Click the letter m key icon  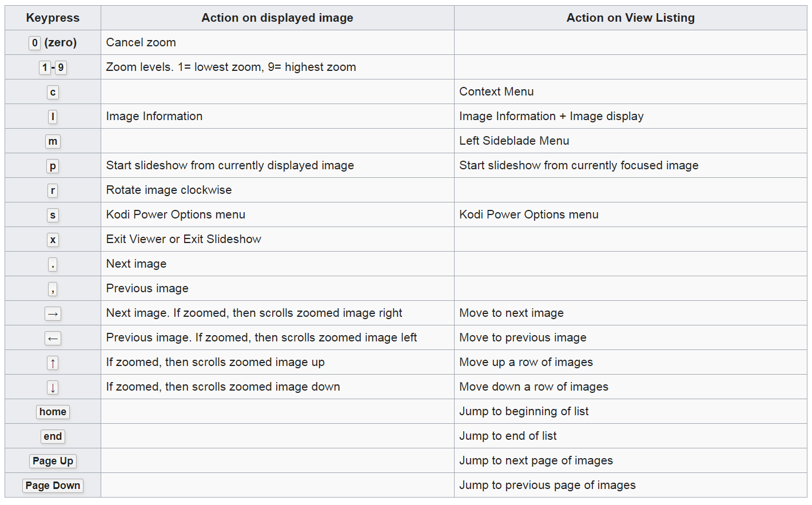pos(53,141)
